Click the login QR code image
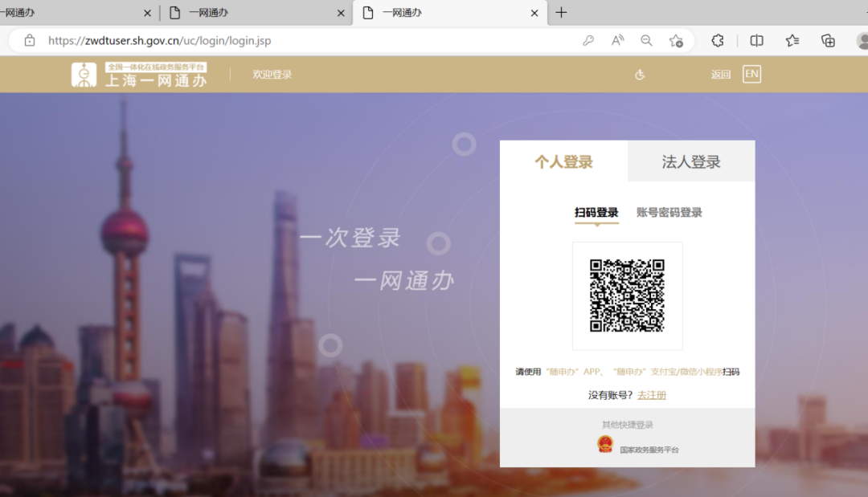The image size is (868, 497). click(627, 295)
